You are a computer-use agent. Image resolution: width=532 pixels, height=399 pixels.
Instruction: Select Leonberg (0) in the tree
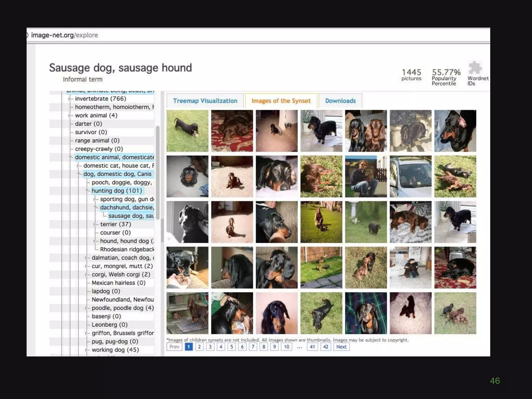[x=109, y=325]
